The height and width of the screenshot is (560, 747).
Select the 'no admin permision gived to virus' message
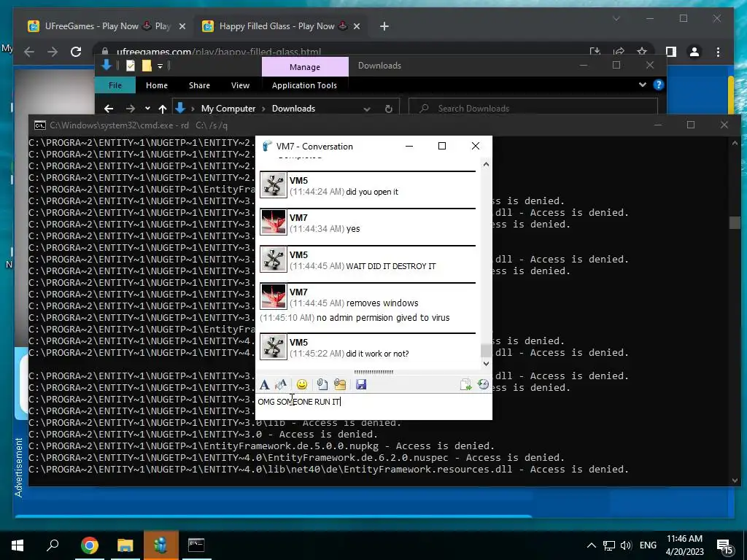pyautogui.click(x=383, y=318)
